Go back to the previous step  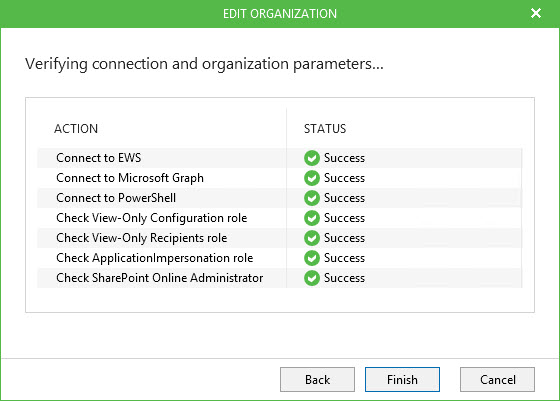pyautogui.click(x=317, y=380)
